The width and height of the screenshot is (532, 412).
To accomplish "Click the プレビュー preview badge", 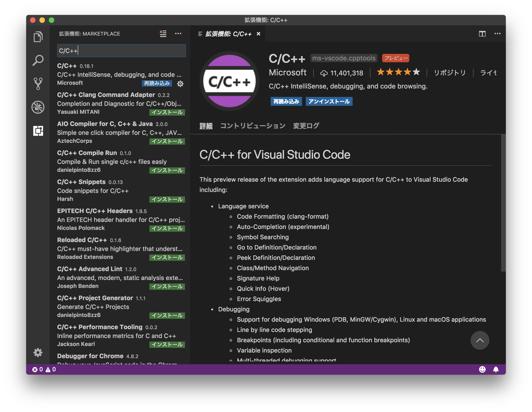I will [x=395, y=58].
